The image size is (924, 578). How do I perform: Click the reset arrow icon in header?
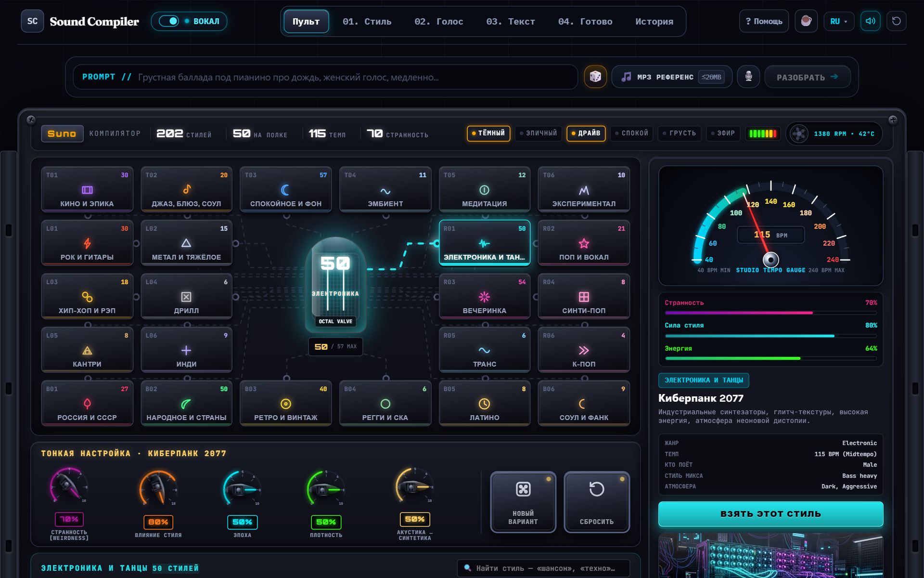[896, 21]
